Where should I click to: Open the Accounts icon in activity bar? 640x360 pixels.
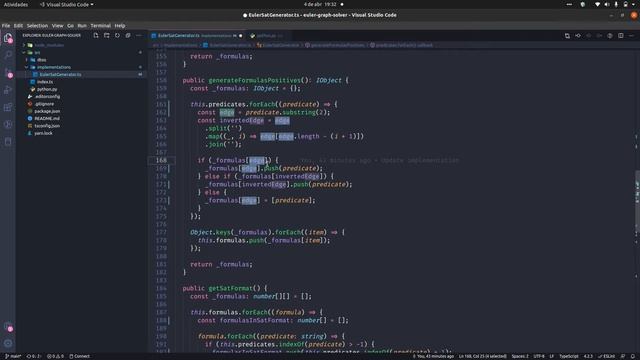8,327
